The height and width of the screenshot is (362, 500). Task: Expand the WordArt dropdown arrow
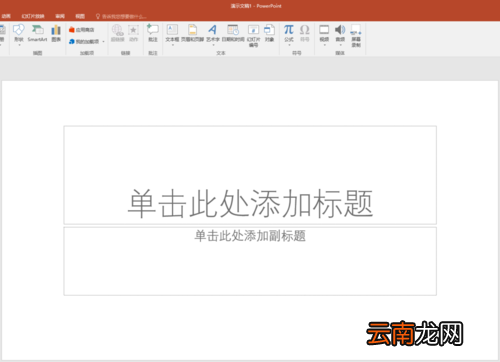point(213,45)
